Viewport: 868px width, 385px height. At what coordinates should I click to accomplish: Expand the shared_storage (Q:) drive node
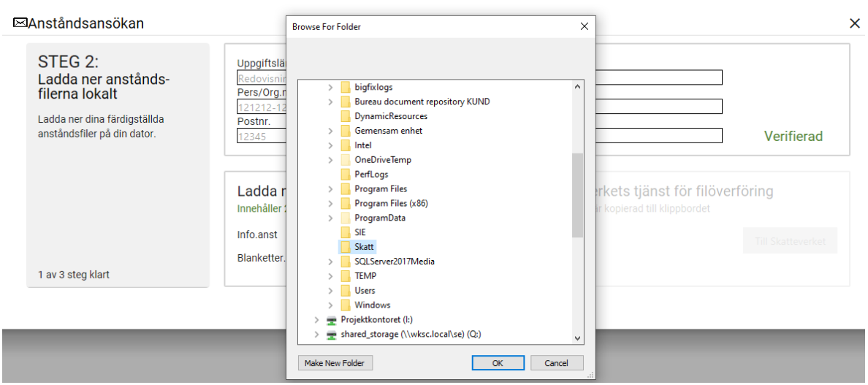(316, 334)
